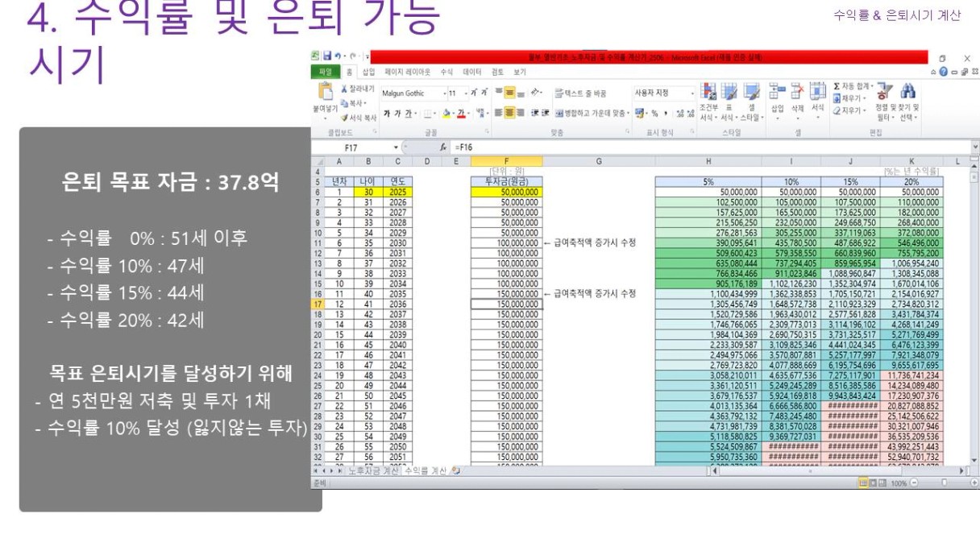Toggle Wrap Text (텍스트 줄 바꿈)
Image resolution: width=980 pixels, height=551 pixels.
point(580,93)
